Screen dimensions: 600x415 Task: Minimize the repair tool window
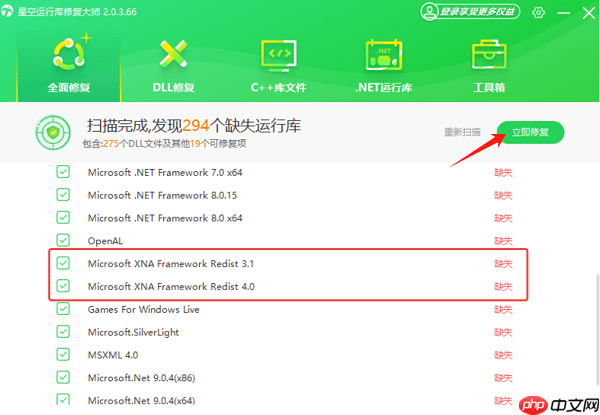point(563,13)
